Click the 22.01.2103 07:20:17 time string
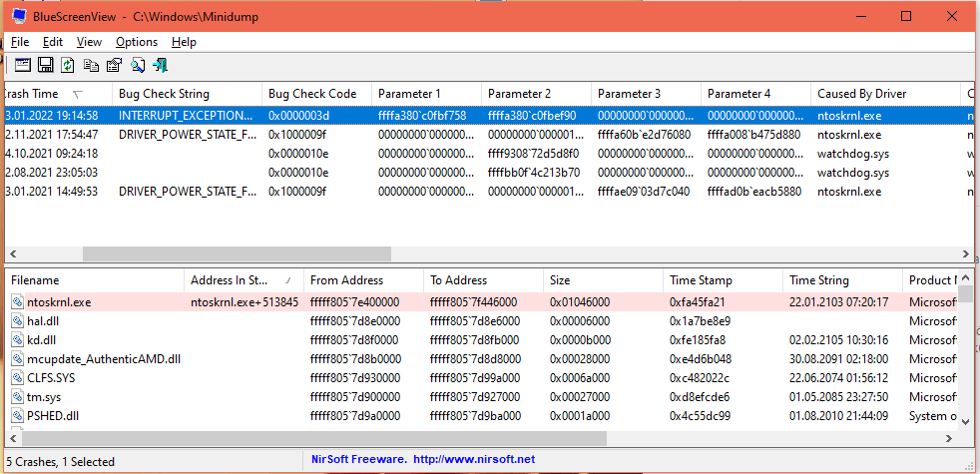Screen dimensions: 980x474 (x=839, y=302)
